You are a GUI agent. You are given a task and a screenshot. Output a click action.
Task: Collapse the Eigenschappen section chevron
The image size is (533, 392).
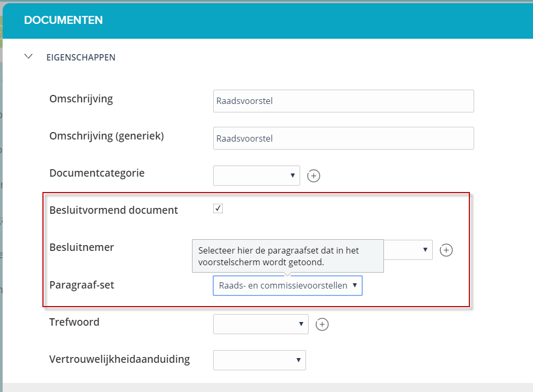pos(29,56)
